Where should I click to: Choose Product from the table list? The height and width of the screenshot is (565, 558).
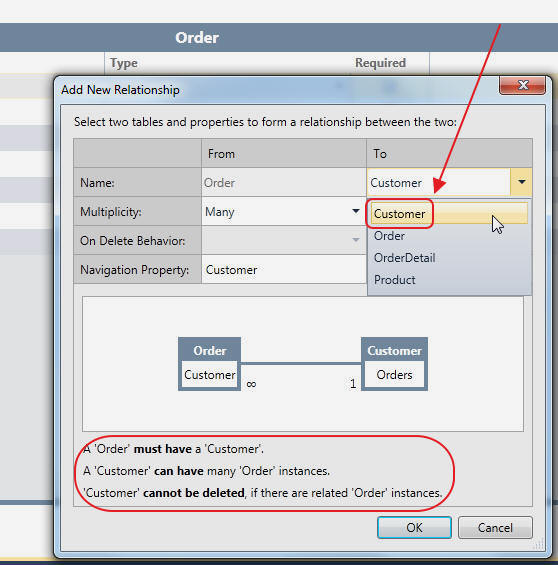(x=449, y=280)
